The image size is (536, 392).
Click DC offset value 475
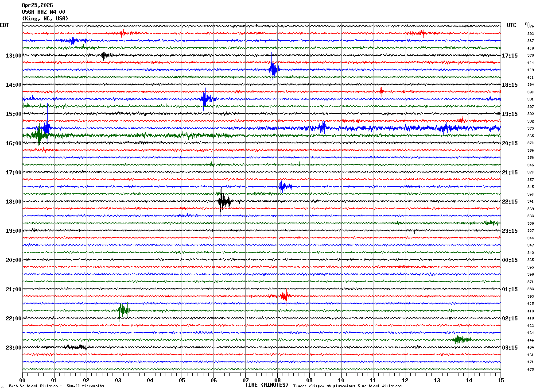[x=530, y=369]
